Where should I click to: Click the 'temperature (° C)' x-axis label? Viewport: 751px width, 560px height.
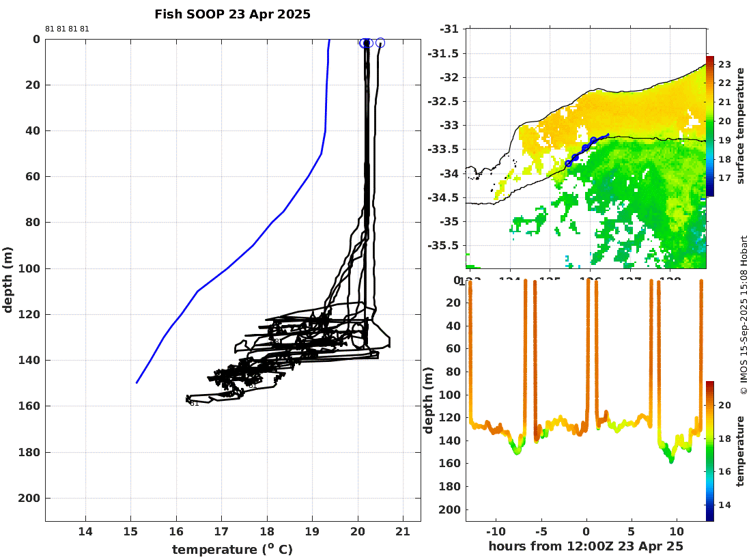point(232,549)
